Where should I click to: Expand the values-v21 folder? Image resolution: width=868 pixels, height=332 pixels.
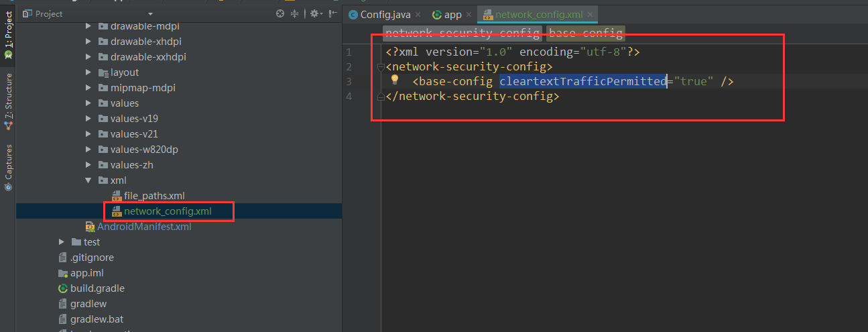pos(88,134)
